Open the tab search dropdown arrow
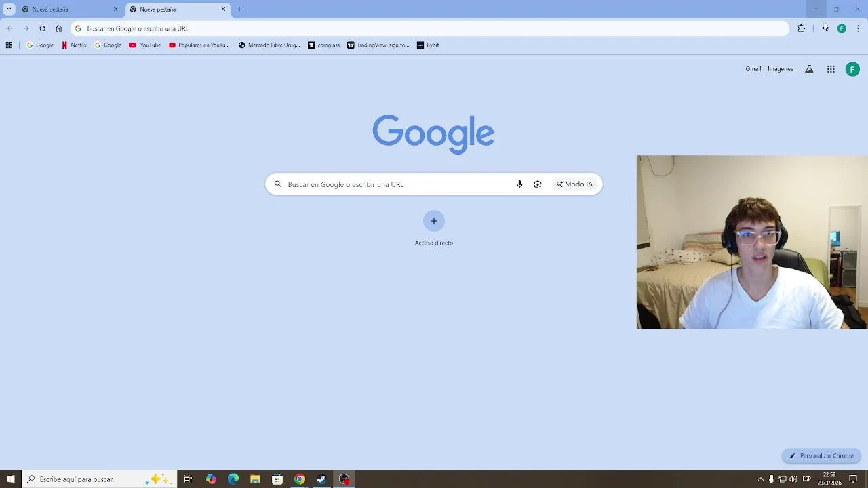This screenshot has height=488, width=868. (x=9, y=9)
